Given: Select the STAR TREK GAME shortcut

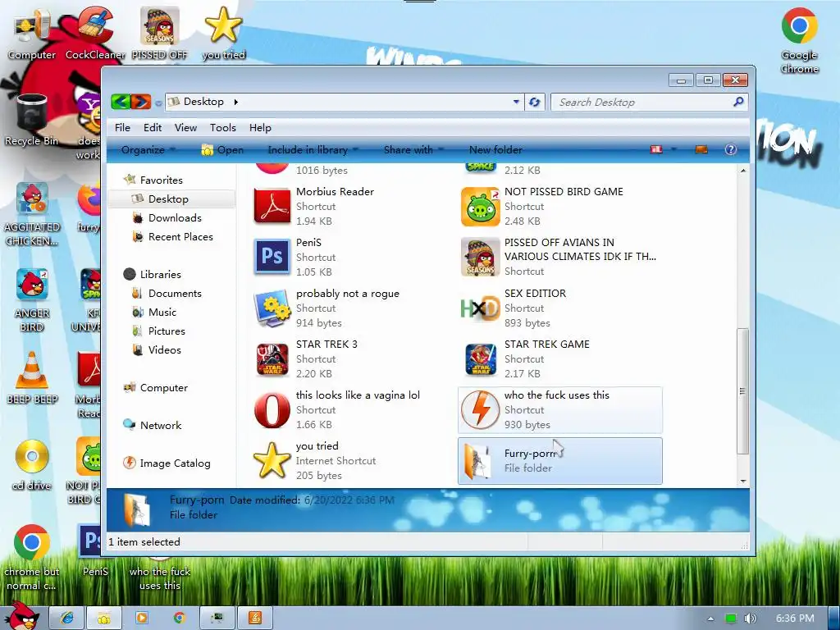Looking at the screenshot, I should [480, 358].
